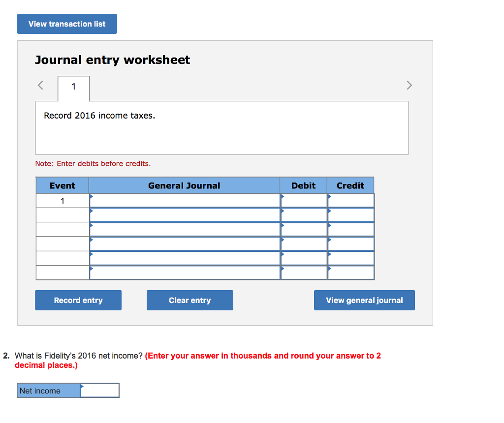Click the View transaction list button
The height and width of the screenshot is (423, 504).
[67, 24]
